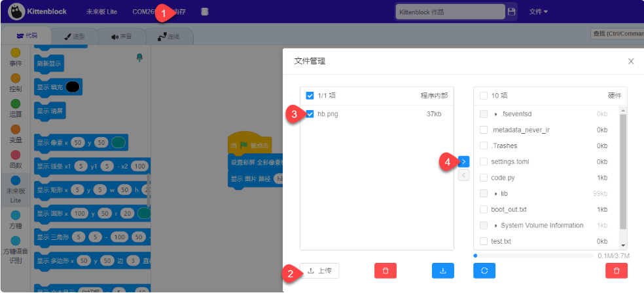This screenshot has height=293, width=644.
Task: Open the 文件 dropdown menu
Action: (x=539, y=12)
